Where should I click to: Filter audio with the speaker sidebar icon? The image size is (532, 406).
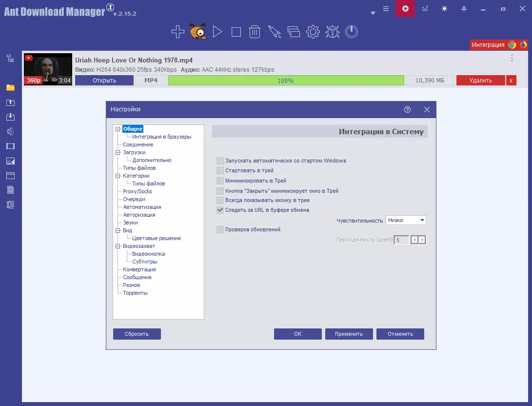11,131
